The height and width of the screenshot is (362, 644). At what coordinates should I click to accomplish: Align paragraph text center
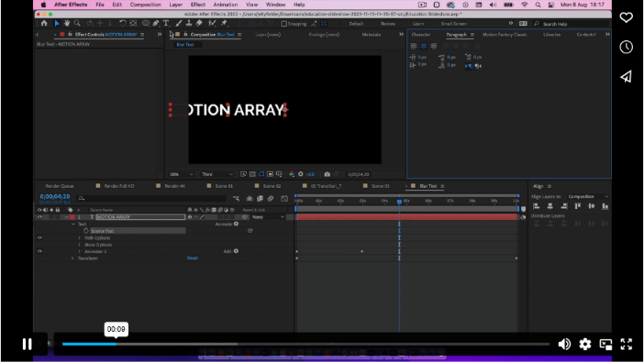(424, 46)
